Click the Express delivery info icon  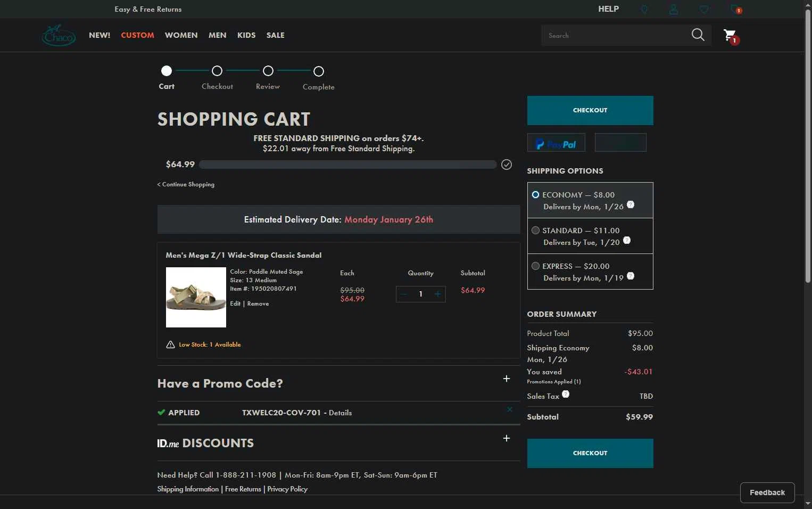click(x=631, y=276)
